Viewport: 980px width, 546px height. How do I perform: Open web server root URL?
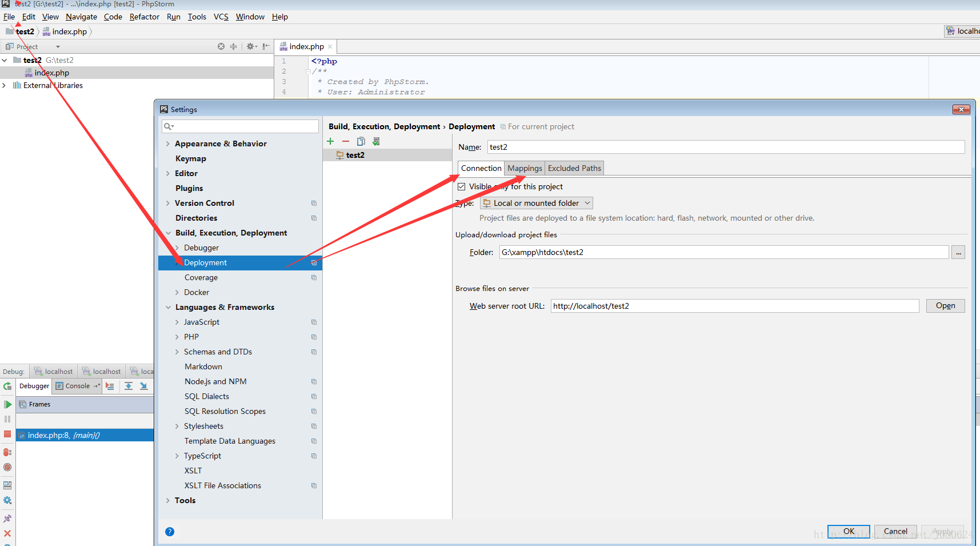[945, 306]
